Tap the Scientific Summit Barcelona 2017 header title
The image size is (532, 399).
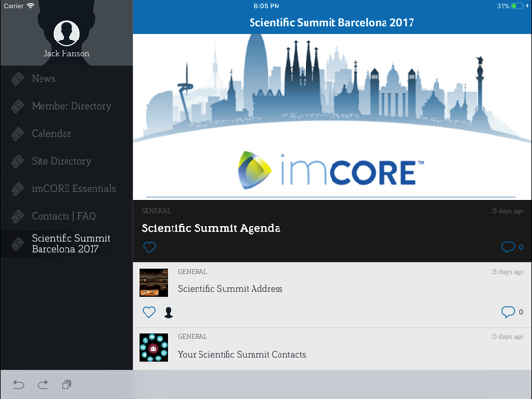pyautogui.click(x=332, y=23)
